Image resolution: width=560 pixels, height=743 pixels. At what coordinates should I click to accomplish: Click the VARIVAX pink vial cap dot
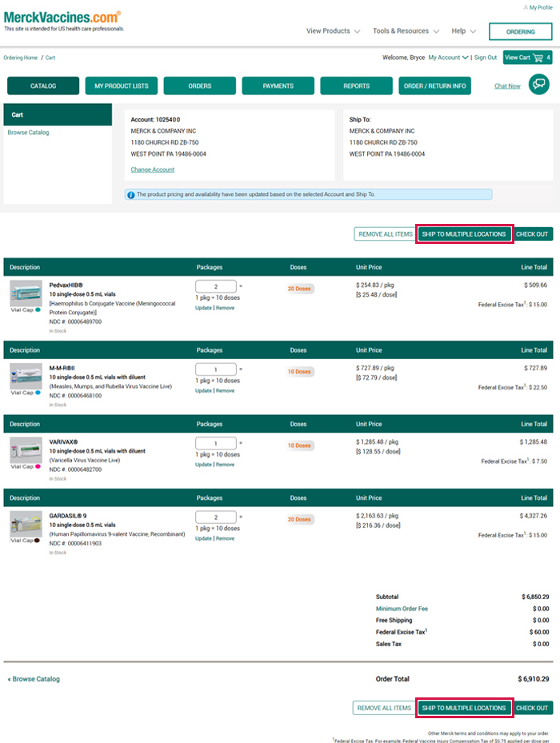[38, 467]
